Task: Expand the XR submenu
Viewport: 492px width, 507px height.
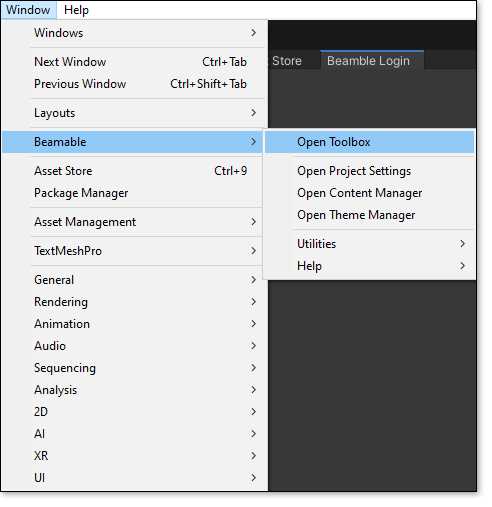Action: pyautogui.click(x=134, y=456)
